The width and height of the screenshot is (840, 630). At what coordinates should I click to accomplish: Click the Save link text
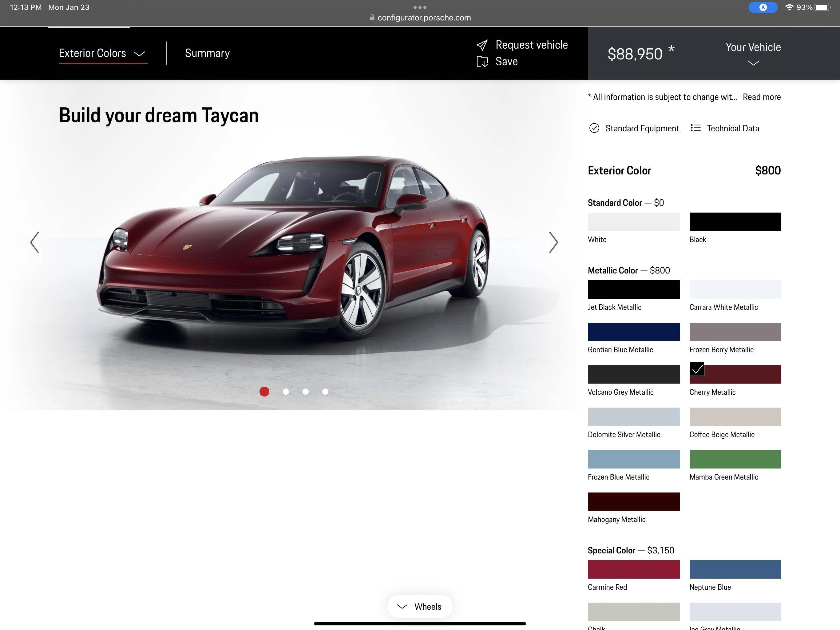click(x=507, y=62)
